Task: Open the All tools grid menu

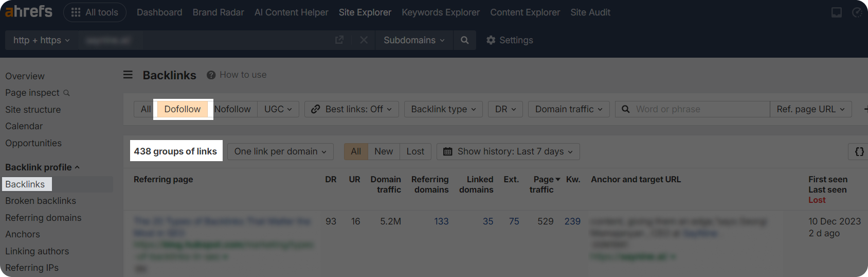Action: pos(95,12)
